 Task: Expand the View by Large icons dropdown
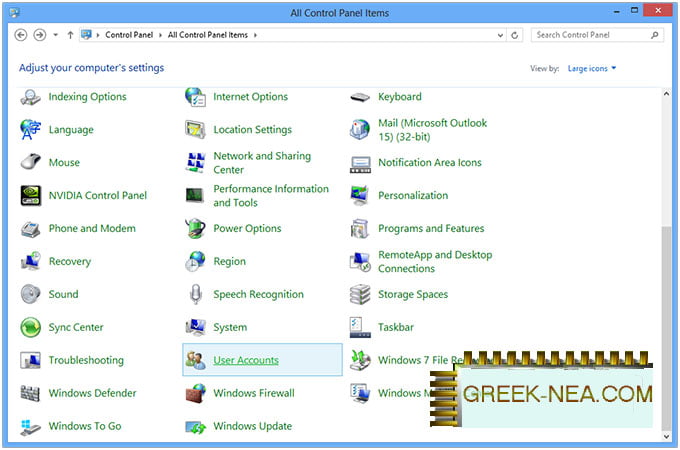tap(592, 69)
